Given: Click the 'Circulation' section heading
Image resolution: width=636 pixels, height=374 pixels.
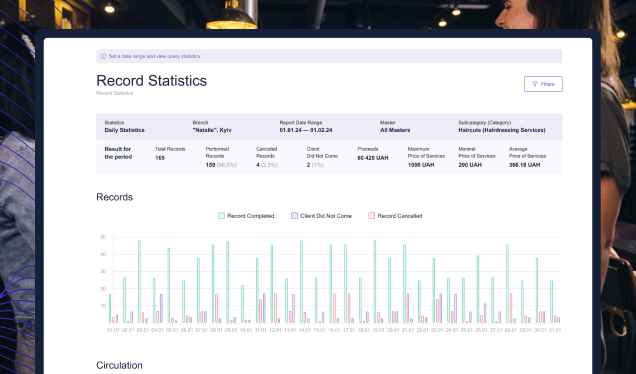Looking at the screenshot, I should [x=119, y=365].
